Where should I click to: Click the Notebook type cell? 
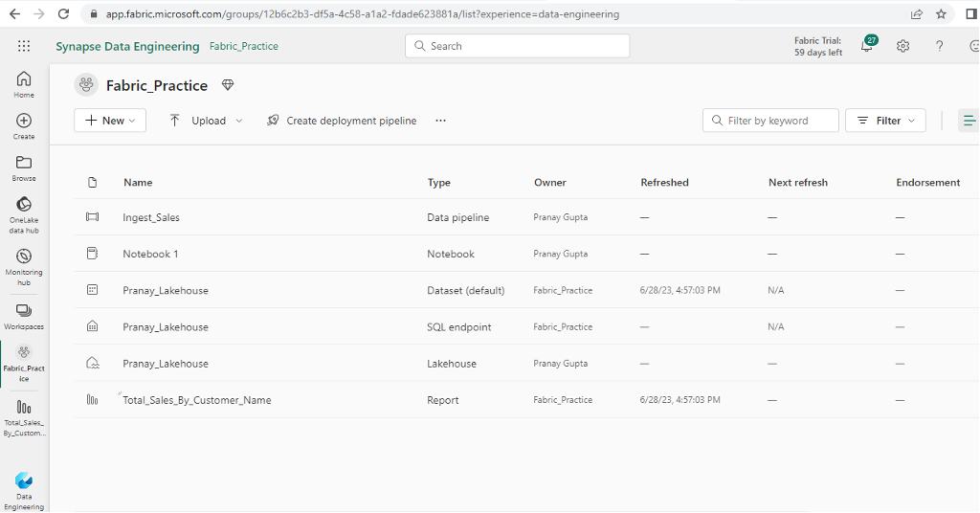pyautogui.click(x=451, y=254)
